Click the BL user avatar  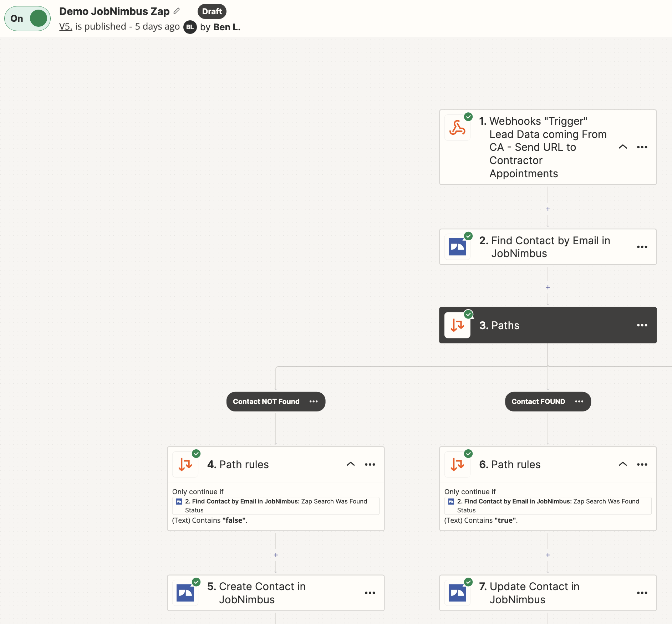click(x=190, y=27)
